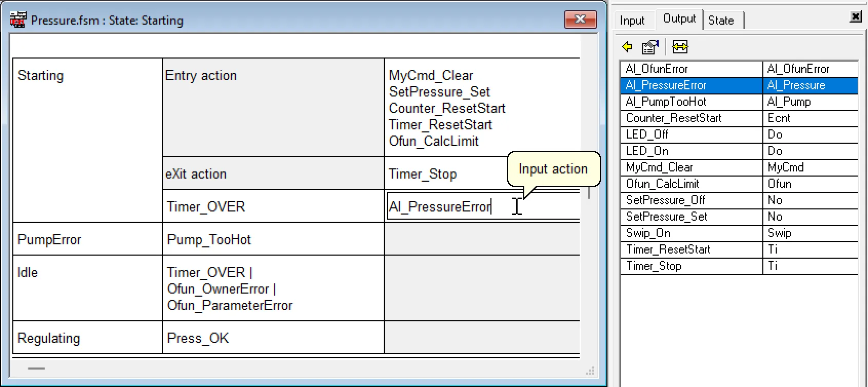The width and height of the screenshot is (868, 387).
Task: Close the side panel with X icon
Action: point(856,17)
